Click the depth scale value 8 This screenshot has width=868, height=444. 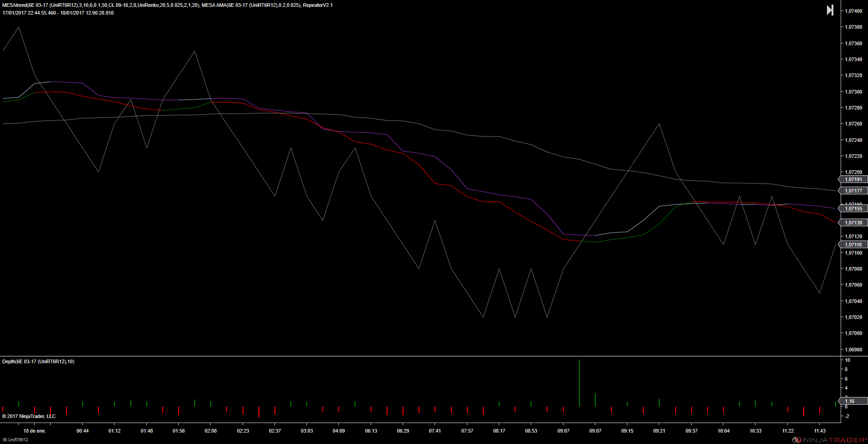pos(846,369)
